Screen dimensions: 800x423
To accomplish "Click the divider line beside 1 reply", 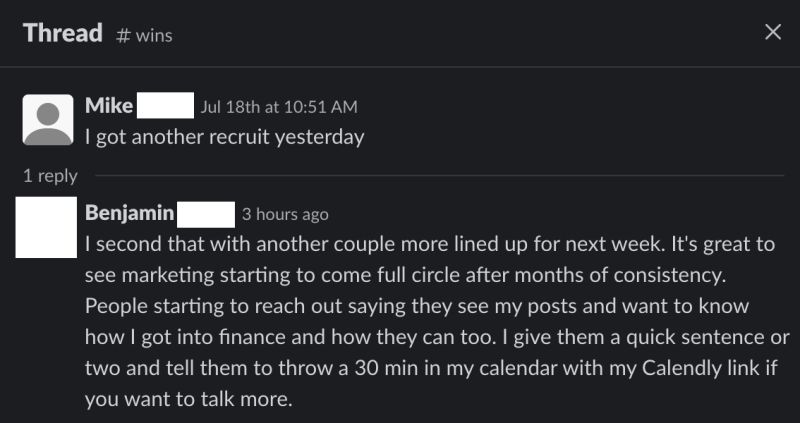I will tap(430, 176).
